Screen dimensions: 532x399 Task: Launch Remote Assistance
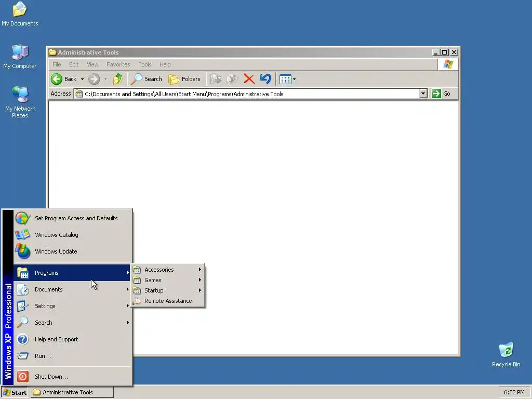tap(168, 301)
